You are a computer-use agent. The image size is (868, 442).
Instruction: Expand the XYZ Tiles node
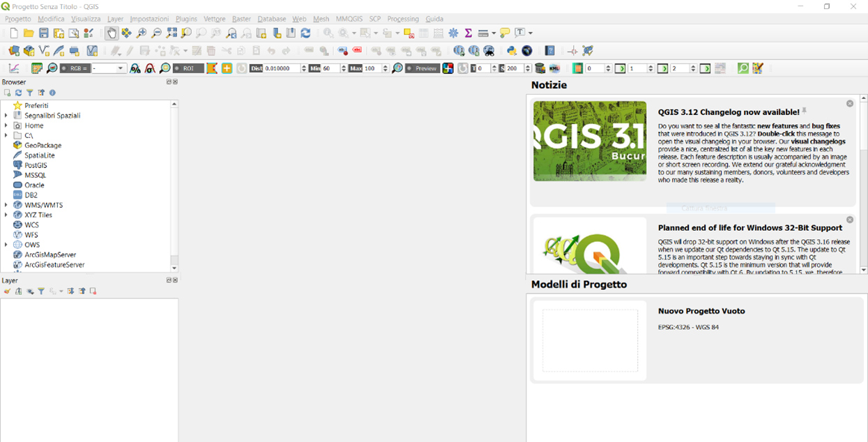(6, 215)
